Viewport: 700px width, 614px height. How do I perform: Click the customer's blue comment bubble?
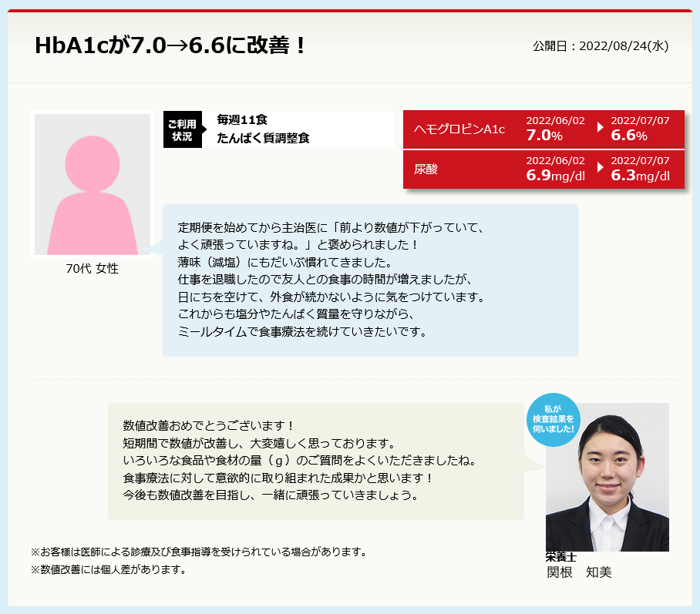[x=370, y=280]
